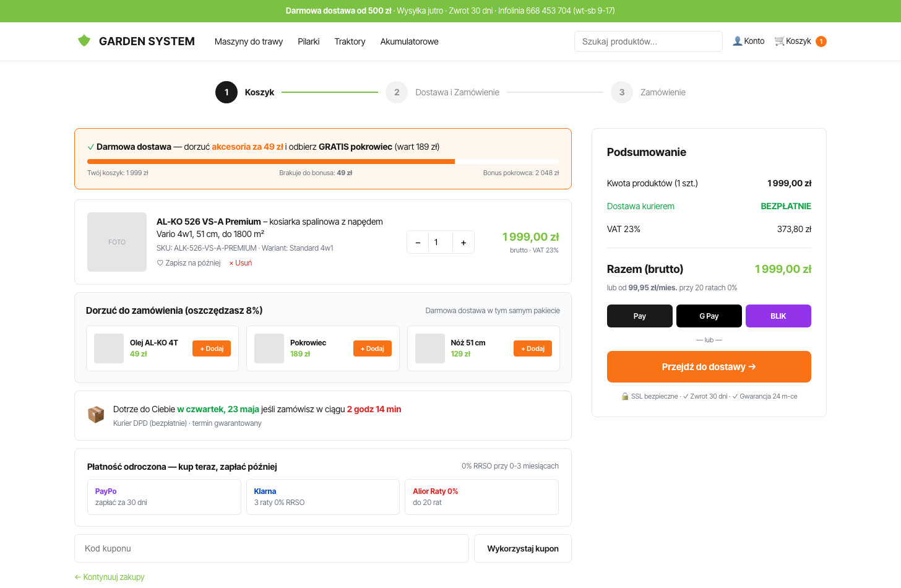The width and height of the screenshot is (901, 588).
Task: Click the Bonus pokrowca: 2 048 zł text
Action: [x=521, y=173]
